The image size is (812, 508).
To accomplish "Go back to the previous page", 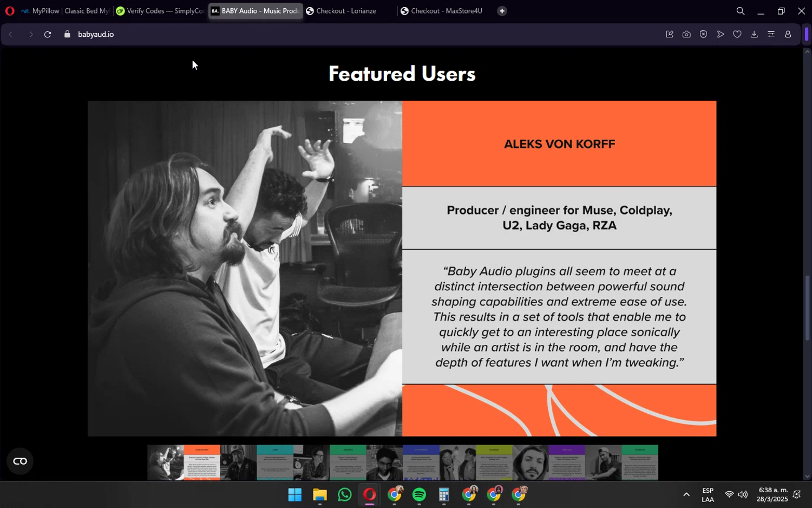I will 10,34.
